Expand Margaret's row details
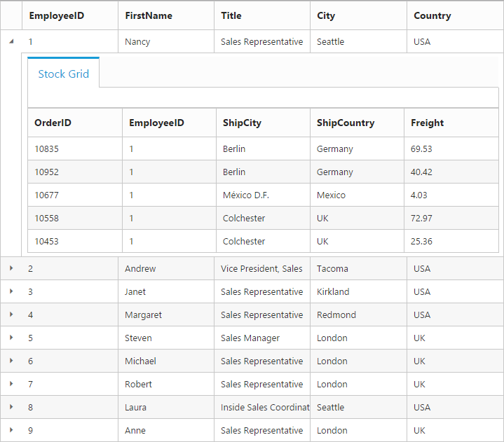Screen dimensions: 504x442 point(11,315)
